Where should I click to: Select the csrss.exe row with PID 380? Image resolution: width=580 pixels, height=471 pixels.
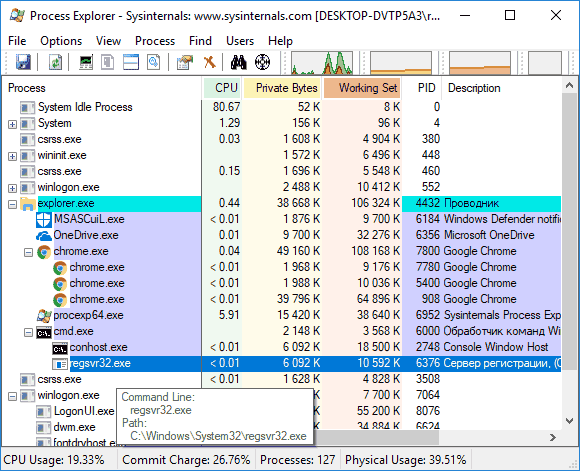(x=282, y=139)
